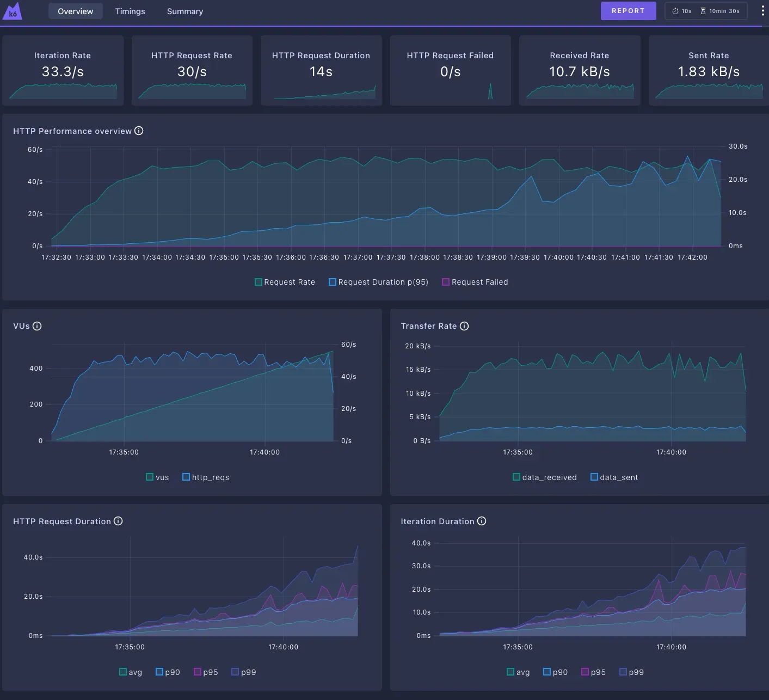
Task: Switch to the Timings tab
Action: 130,11
